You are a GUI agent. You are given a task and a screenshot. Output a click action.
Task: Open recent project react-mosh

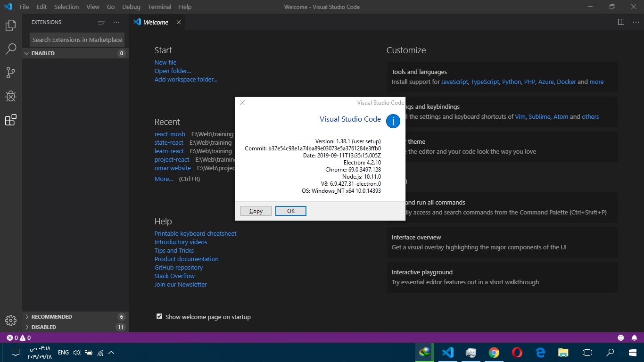[x=170, y=134]
